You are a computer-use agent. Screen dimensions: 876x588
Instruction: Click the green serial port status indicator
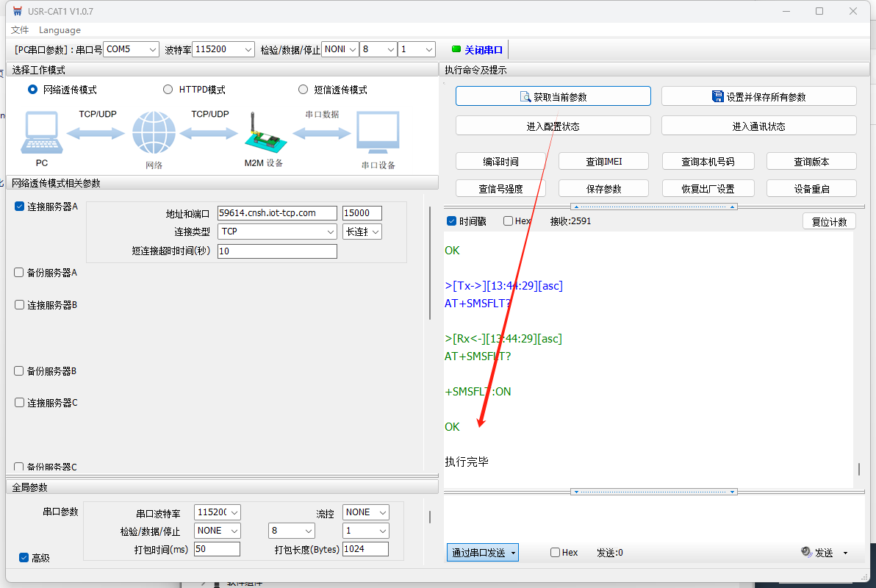coord(456,49)
